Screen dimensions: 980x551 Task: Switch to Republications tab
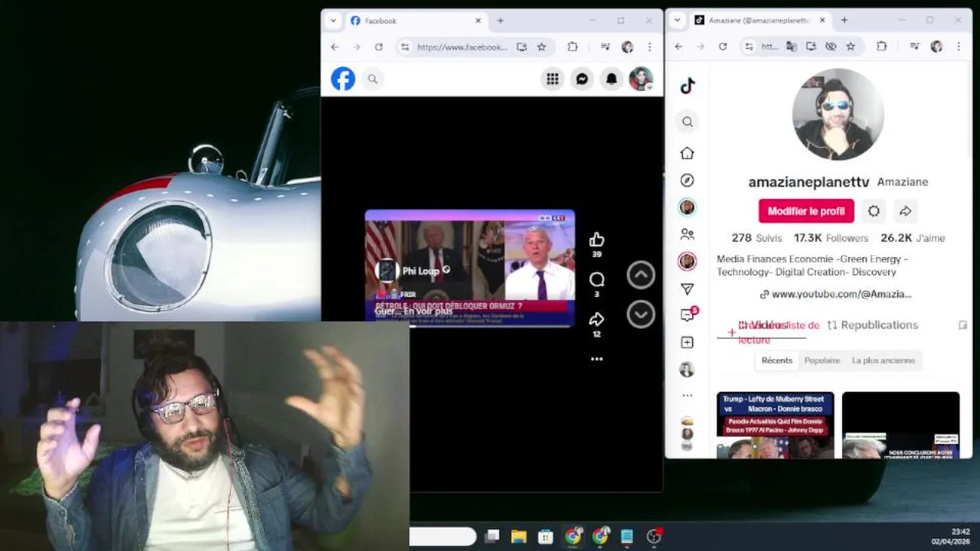872,325
